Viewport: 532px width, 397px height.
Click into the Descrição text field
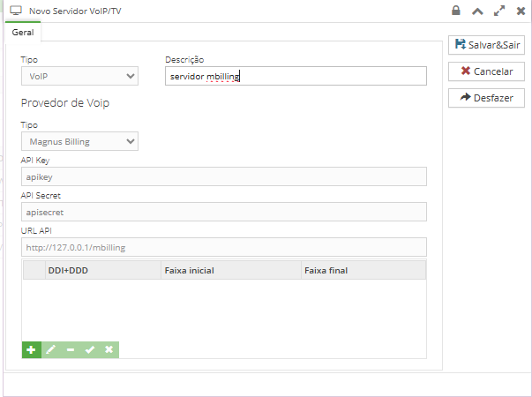(x=296, y=77)
